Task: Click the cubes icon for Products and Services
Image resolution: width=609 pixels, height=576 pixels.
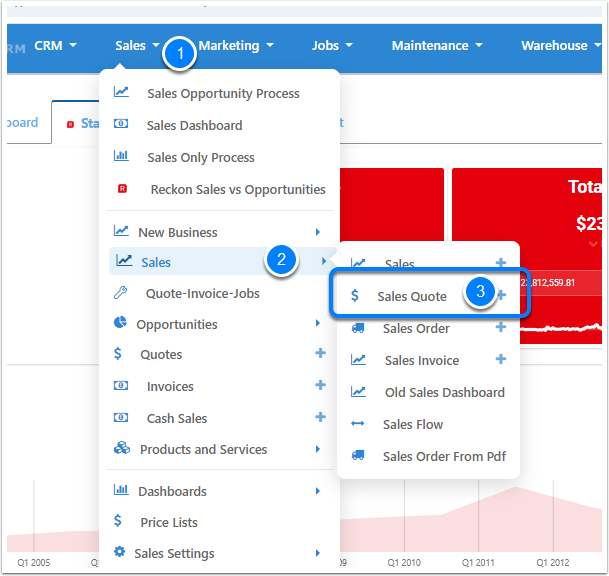Action: (122, 448)
